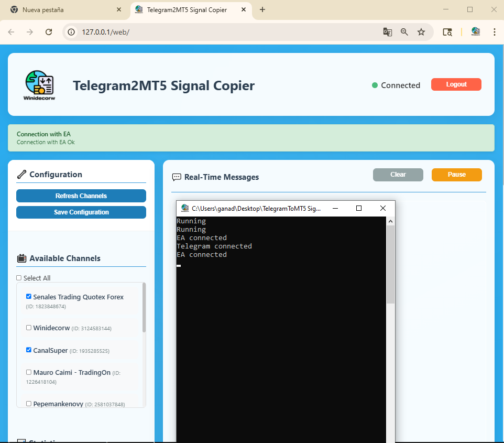Uncheck the CanalSuper channel checkbox
504x443 pixels.
point(29,350)
